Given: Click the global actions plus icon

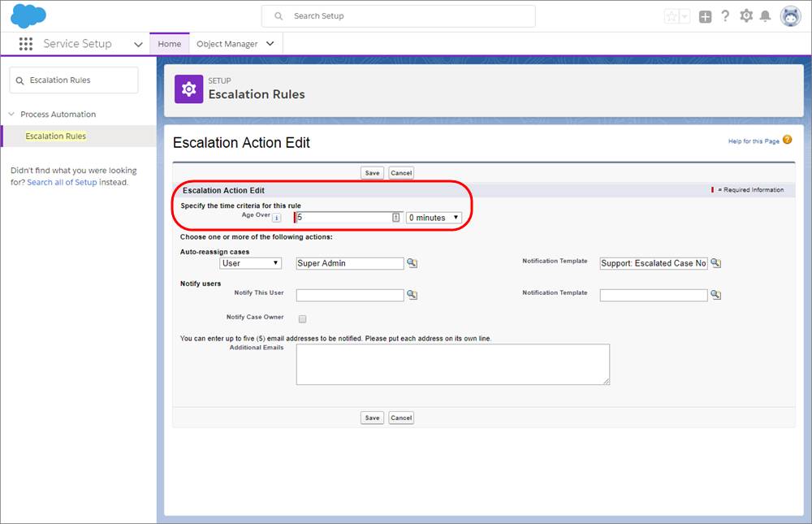Looking at the screenshot, I should click(x=706, y=16).
